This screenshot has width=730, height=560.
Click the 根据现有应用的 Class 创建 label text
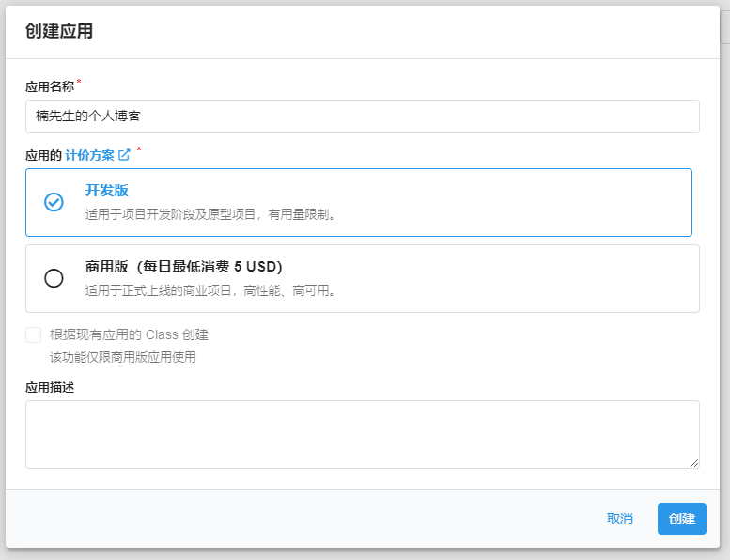(129, 334)
